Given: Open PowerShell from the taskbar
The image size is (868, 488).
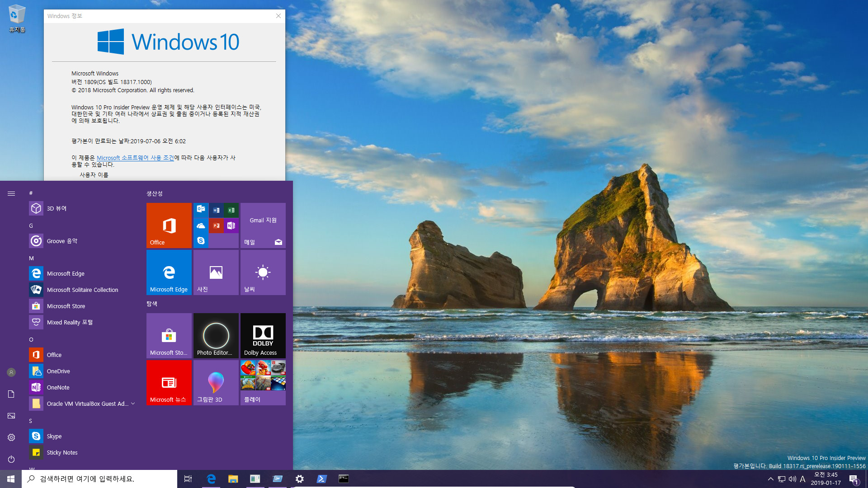Looking at the screenshot, I should coord(321,479).
